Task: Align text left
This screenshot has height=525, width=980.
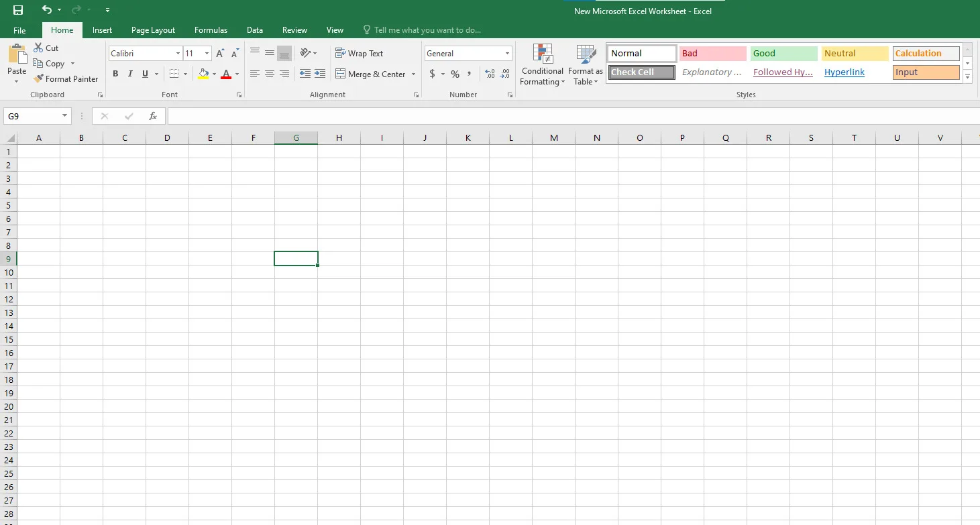Action: click(255, 74)
